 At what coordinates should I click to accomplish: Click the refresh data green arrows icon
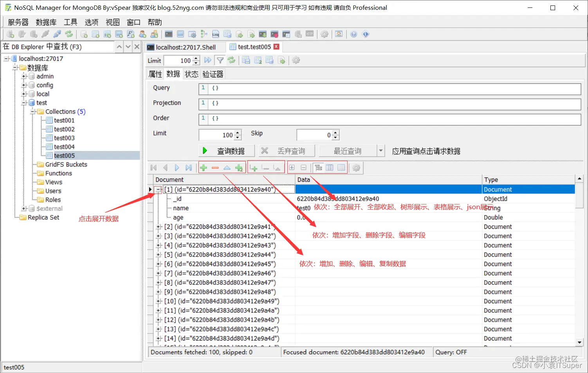232,60
